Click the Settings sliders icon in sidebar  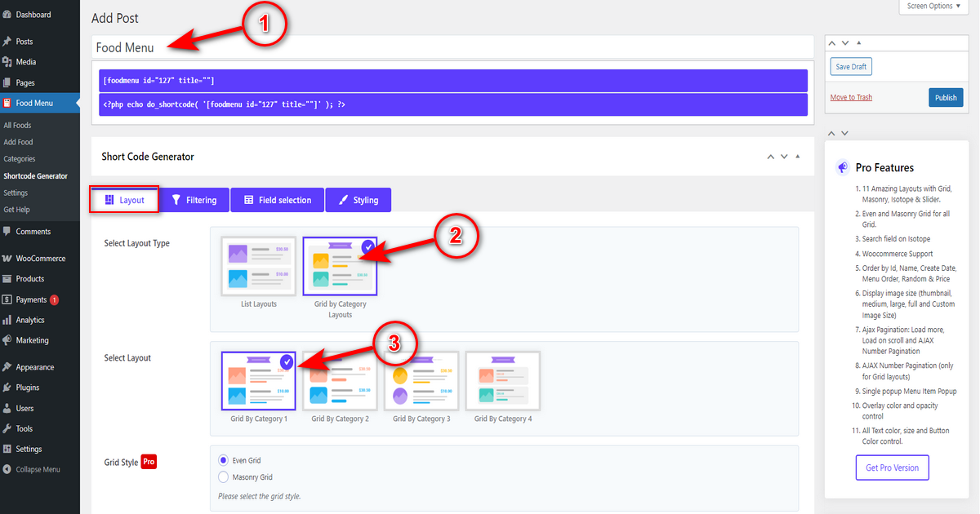coord(7,449)
